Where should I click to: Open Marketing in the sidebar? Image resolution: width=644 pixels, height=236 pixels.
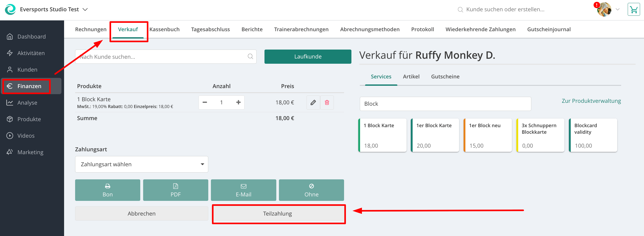tap(30, 152)
